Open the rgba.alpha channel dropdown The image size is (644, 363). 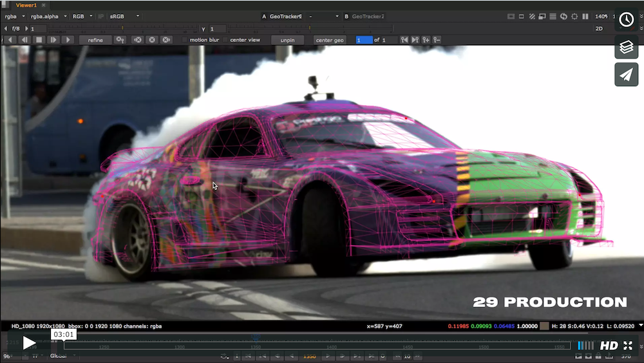click(48, 16)
